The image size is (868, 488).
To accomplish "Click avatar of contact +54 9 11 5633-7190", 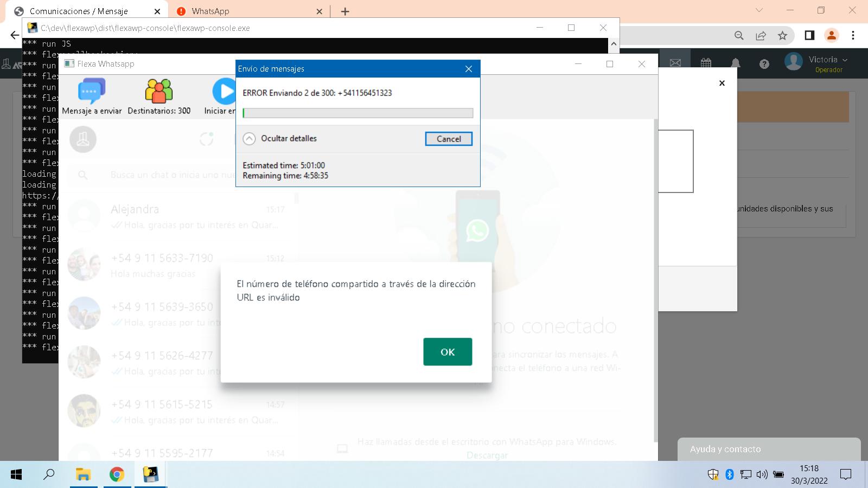I will pos(84,265).
